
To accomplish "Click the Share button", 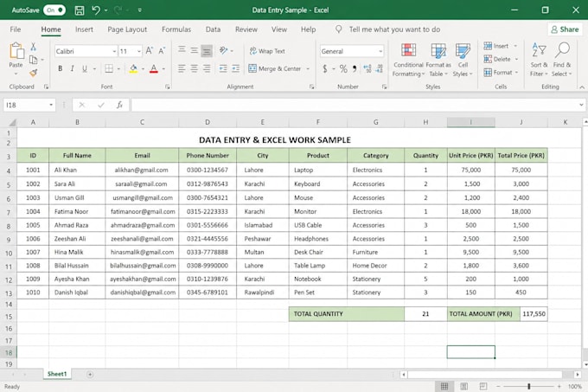I will click(565, 29).
